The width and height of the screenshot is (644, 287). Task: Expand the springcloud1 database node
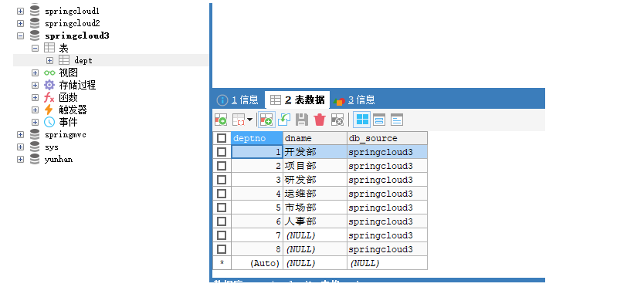[x=21, y=11]
